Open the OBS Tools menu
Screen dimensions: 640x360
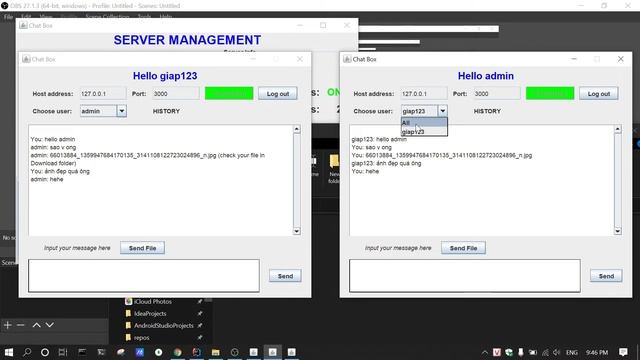(x=144, y=17)
